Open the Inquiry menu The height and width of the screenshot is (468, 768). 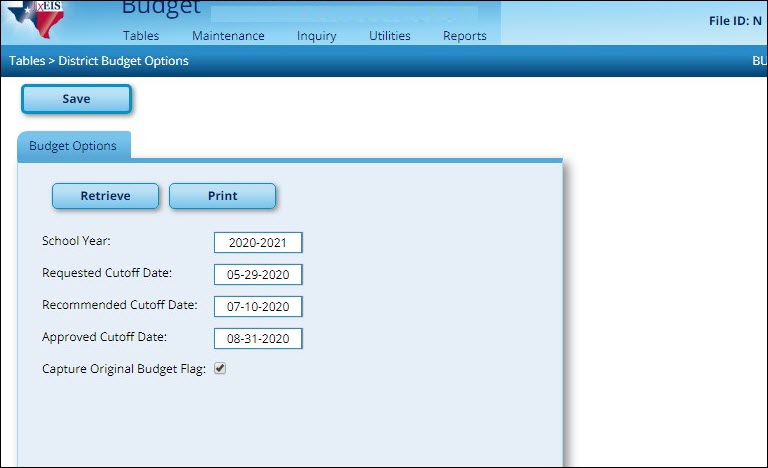[x=316, y=36]
